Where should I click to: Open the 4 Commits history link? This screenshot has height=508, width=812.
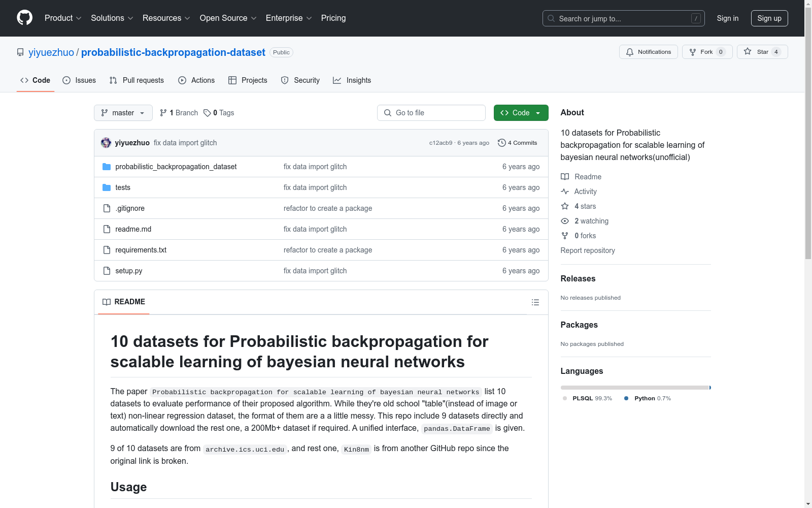tap(518, 143)
